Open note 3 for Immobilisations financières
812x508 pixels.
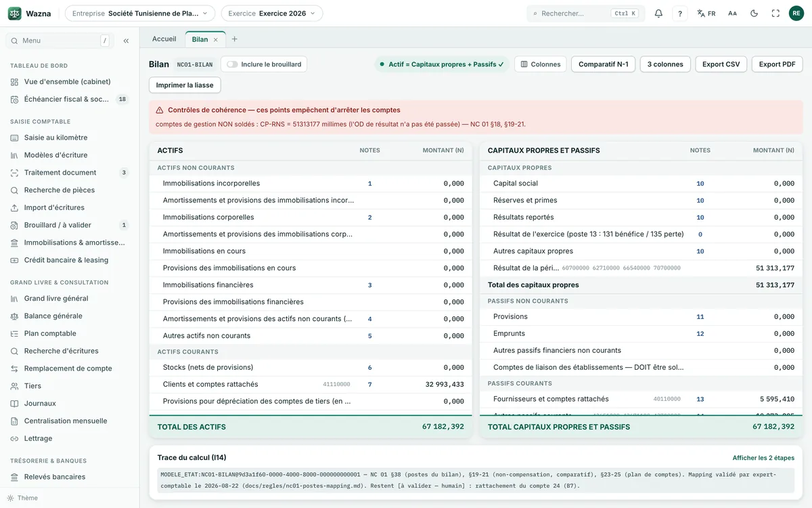pos(369,285)
